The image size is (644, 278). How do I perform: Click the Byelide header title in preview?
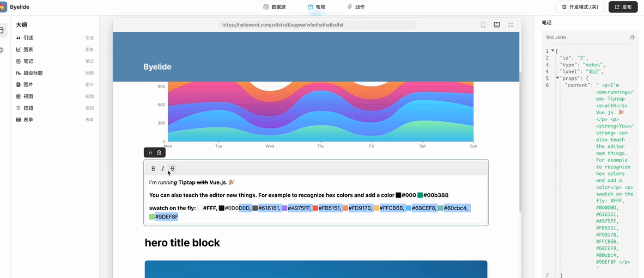[157, 67]
